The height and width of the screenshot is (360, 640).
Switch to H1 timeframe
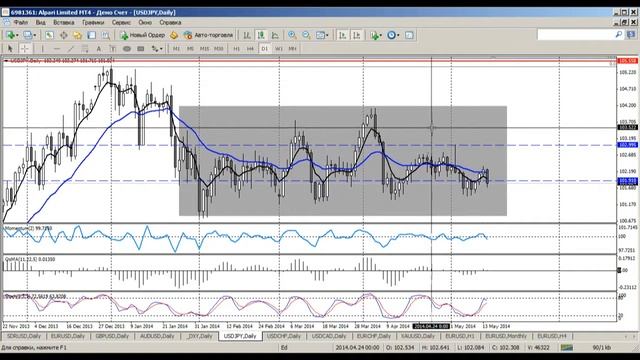(x=237, y=49)
